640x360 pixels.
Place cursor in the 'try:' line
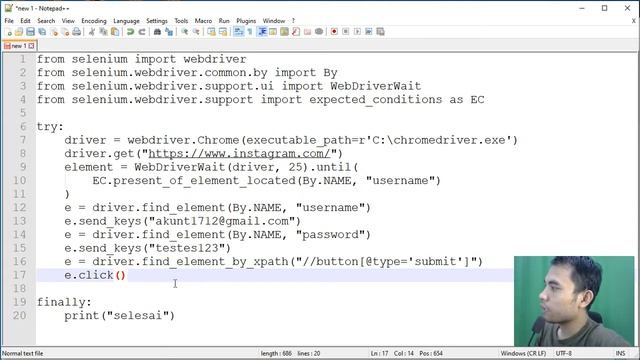pyautogui.click(x=50, y=127)
